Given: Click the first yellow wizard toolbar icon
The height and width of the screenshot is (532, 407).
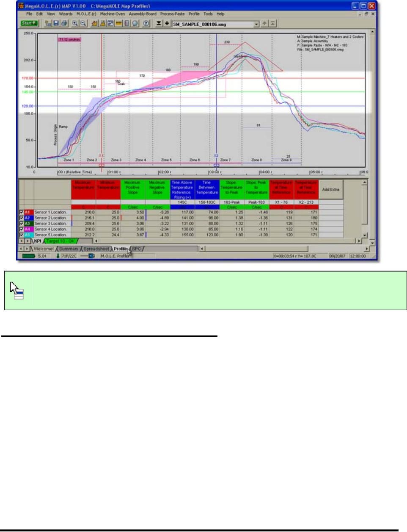Looking at the screenshot, I should coord(95,24).
